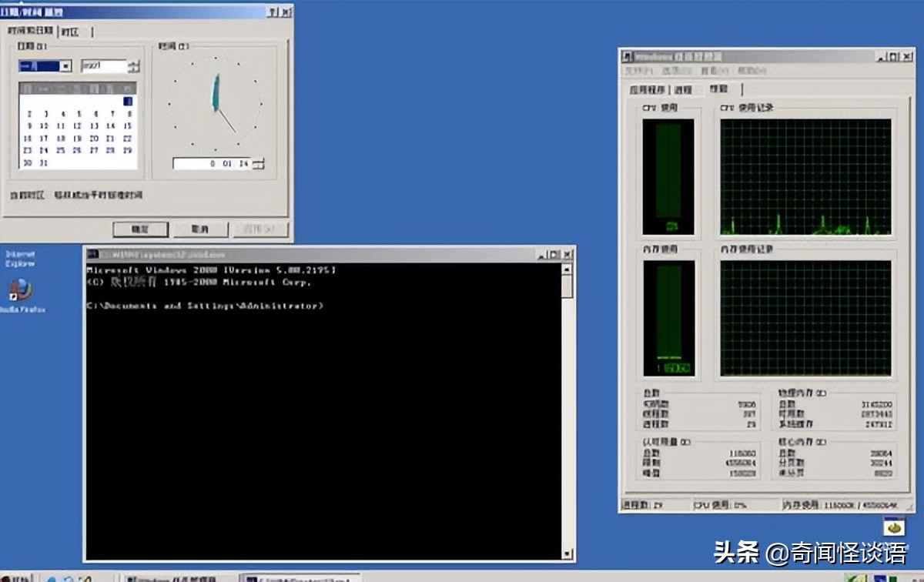Open Internet Explorer desktop shortcut
924x582 pixels.
click(x=20, y=258)
